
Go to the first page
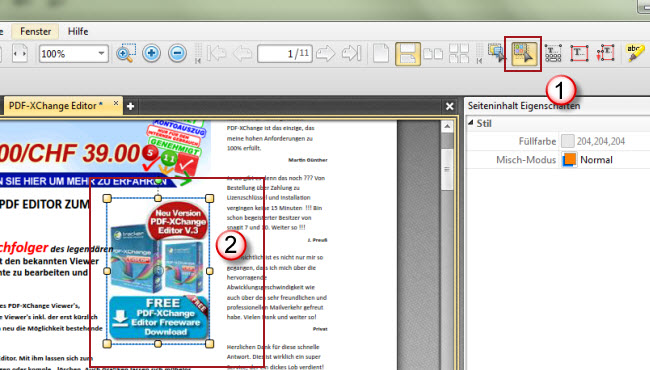pos(216,53)
